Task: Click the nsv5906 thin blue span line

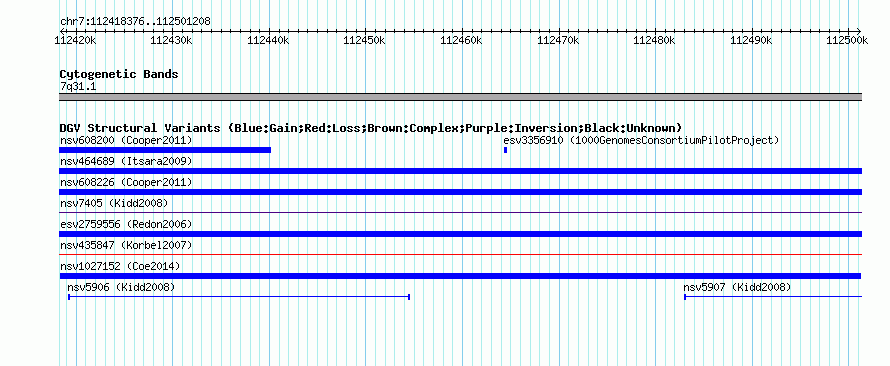Action: [x=239, y=297]
